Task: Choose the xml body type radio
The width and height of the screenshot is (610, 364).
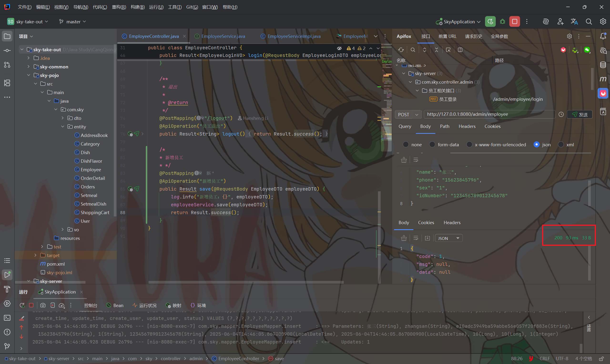Action: coord(561,145)
